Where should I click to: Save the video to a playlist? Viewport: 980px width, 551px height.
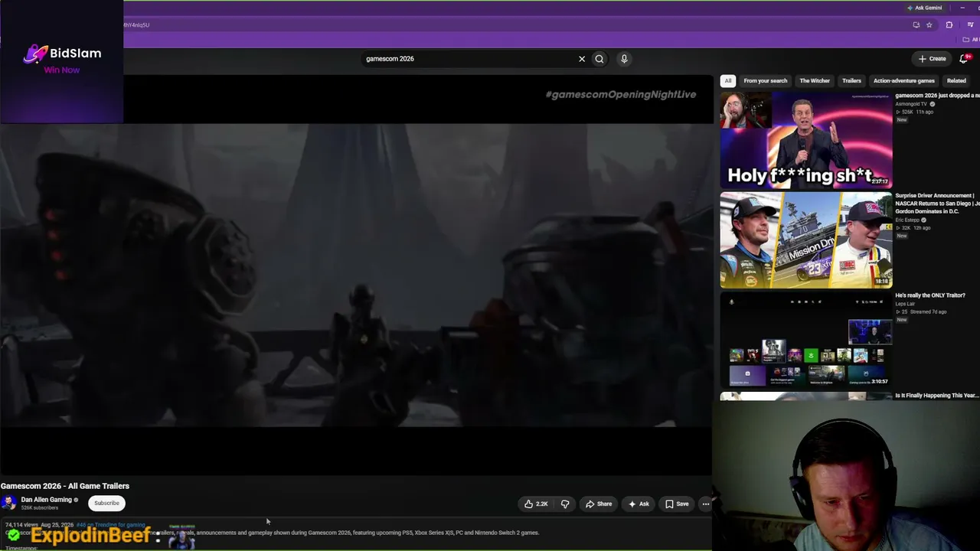677,504
